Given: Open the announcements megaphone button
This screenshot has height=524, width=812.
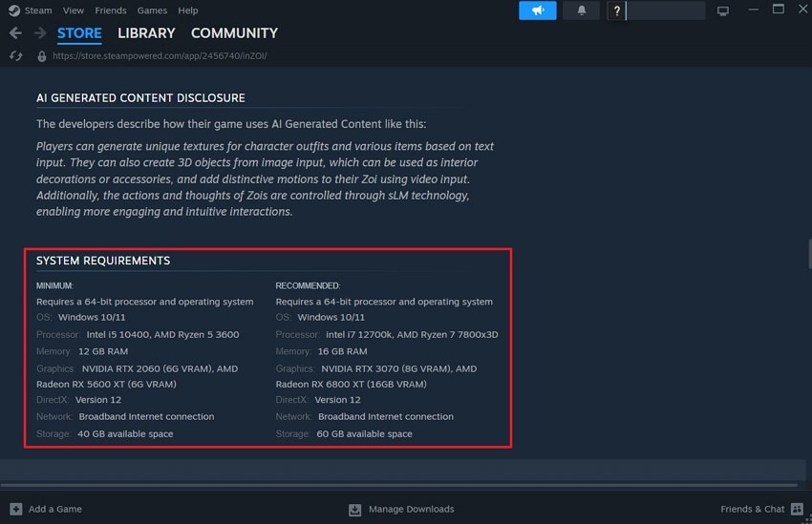Looking at the screenshot, I should coord(538,10).
